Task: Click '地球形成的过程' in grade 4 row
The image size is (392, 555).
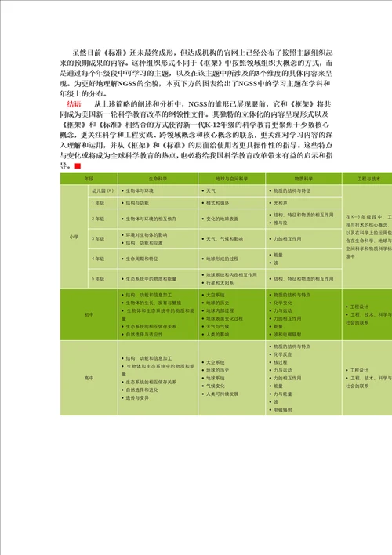Action: tap(223, 259)
